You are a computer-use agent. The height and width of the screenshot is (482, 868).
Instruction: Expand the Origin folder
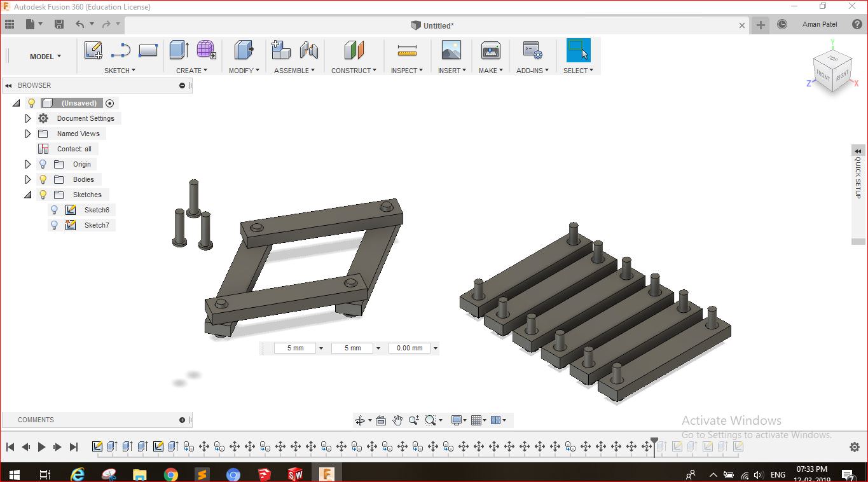pos(27,164)
